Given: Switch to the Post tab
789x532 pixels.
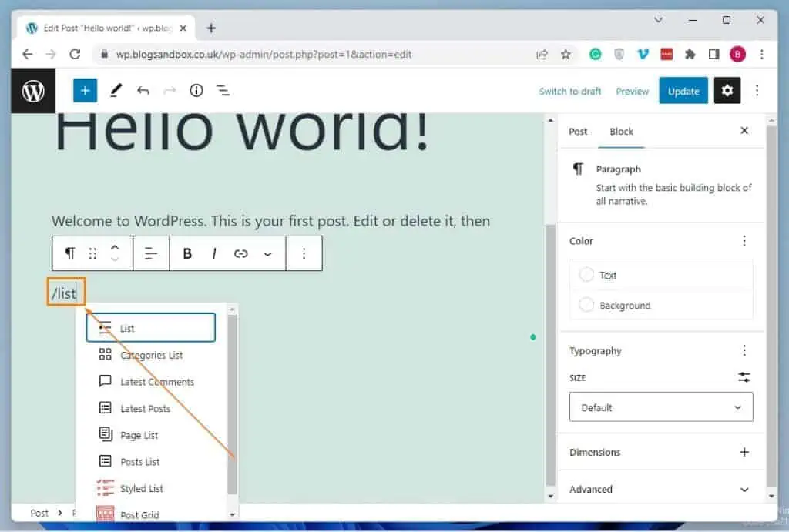Looking at the screenshot, I should click(578, 132).
